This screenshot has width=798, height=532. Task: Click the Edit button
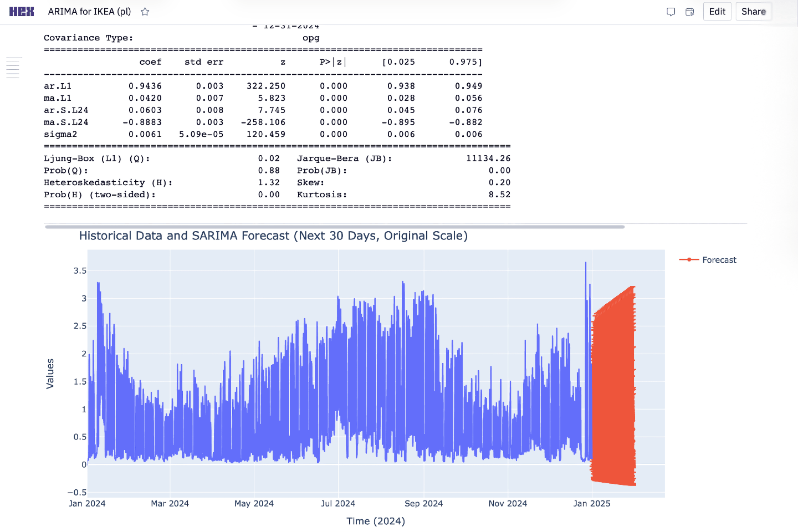coord(717,12)
